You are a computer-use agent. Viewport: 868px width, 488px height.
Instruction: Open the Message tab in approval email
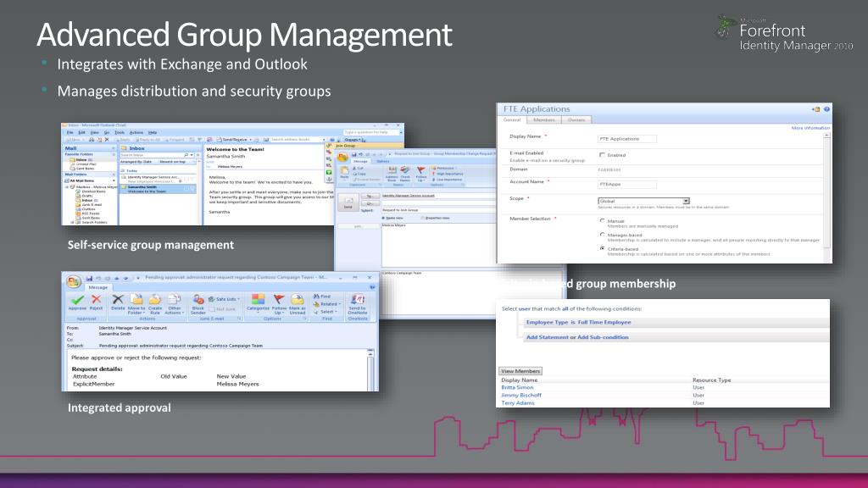tap(98, 287)
